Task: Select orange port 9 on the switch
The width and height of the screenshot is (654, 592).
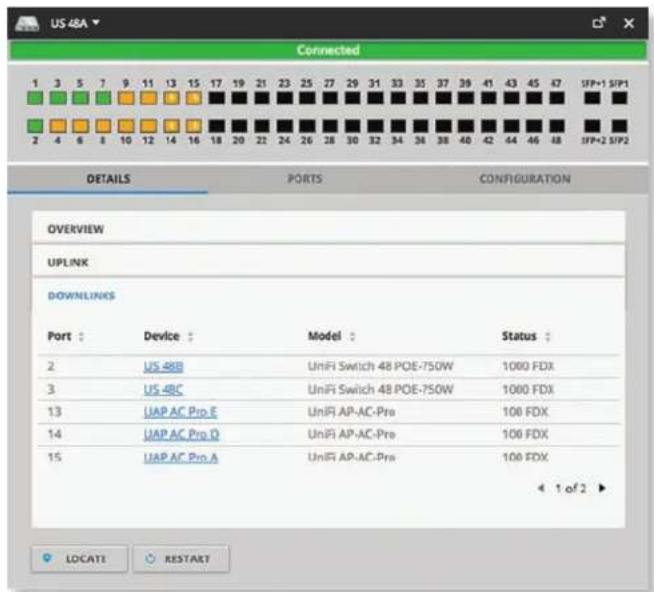Action: (126, 98)
